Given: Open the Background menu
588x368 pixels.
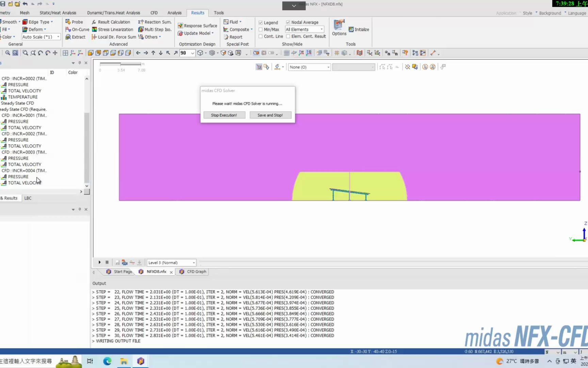Looking at the screenshot, I should coord(550,13).
